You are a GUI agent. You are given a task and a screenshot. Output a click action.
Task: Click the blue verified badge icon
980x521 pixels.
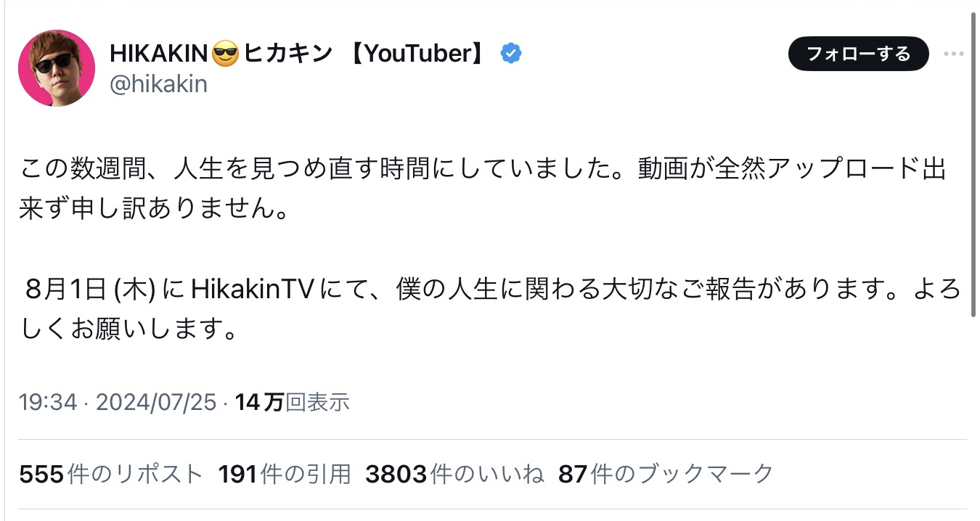(511, 53)
